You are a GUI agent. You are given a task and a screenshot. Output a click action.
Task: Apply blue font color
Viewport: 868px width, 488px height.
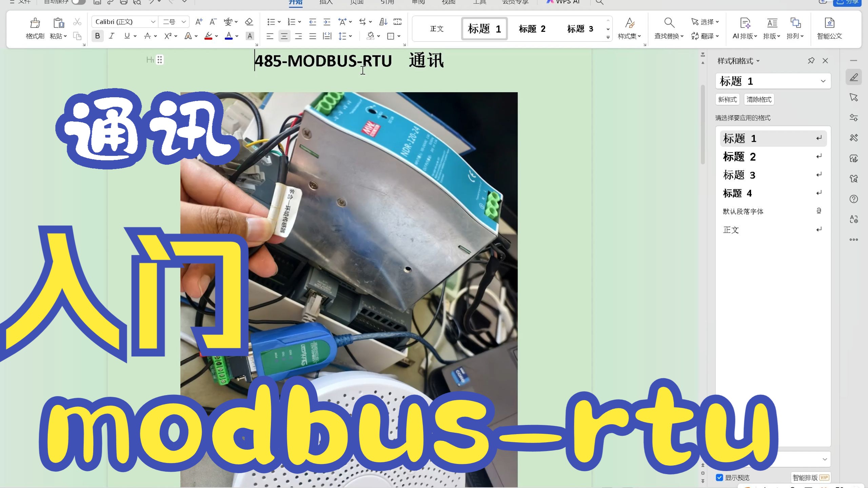[x=229, y=36]
